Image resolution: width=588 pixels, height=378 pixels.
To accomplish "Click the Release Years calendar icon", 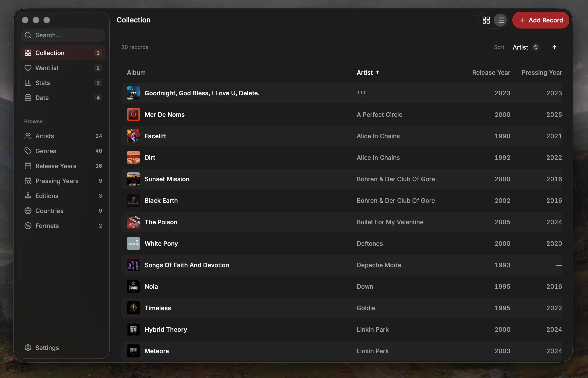I will (28, 166).
